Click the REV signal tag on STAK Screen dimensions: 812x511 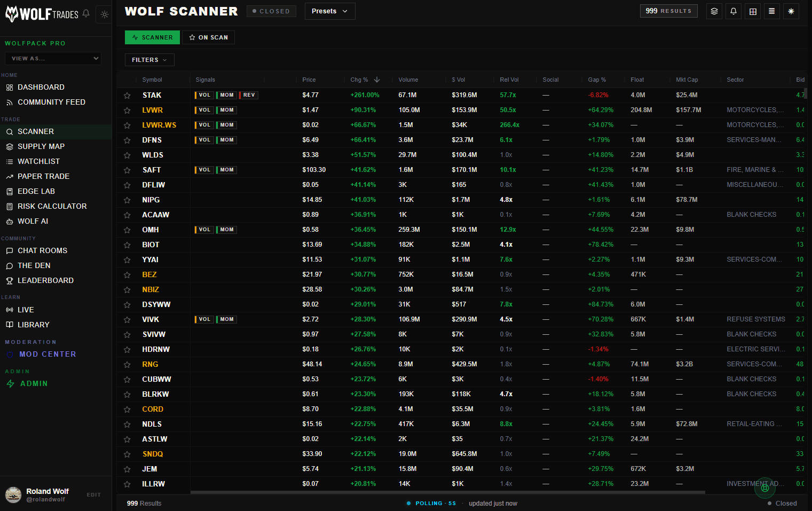click(249, 95)
